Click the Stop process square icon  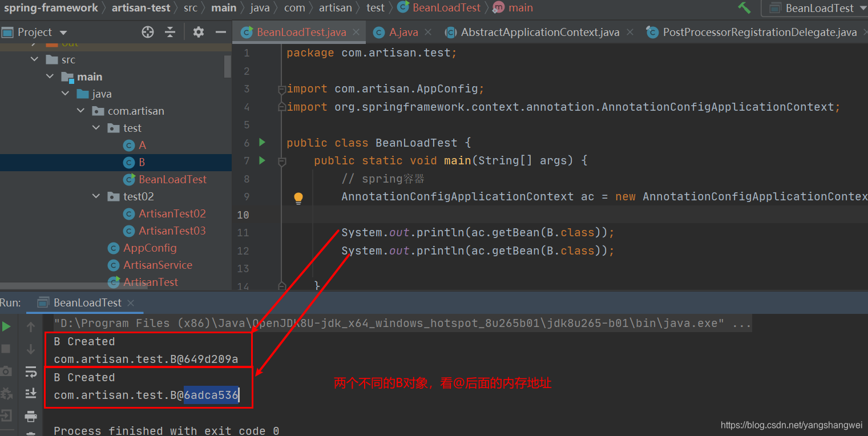click(x=6, y=348)
